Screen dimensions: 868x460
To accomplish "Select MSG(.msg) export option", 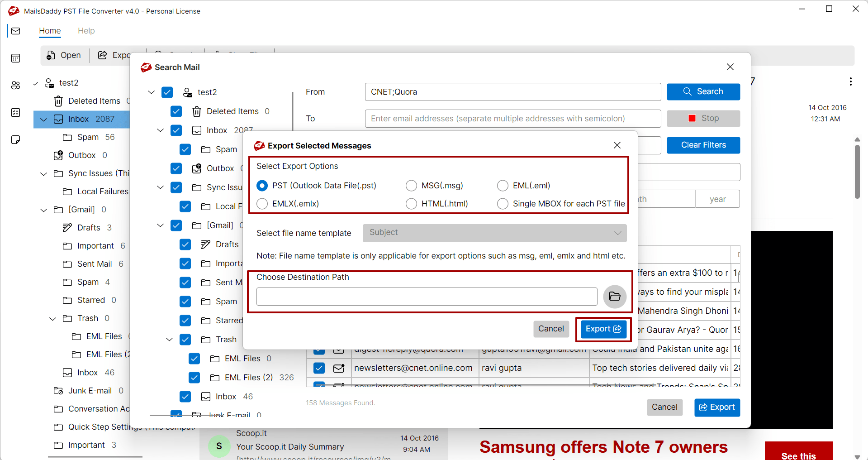I will (411, 186).
